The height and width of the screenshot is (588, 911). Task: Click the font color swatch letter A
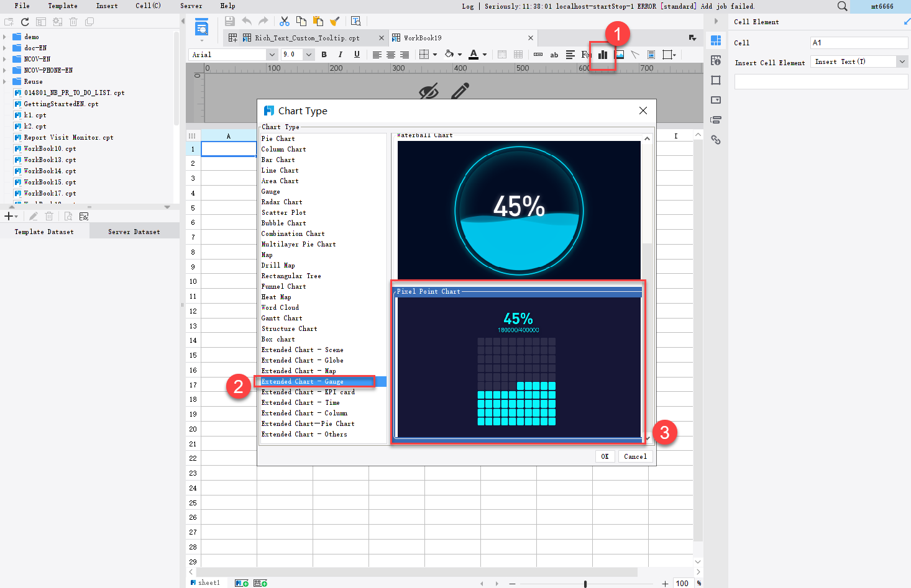tap(474, 54)
